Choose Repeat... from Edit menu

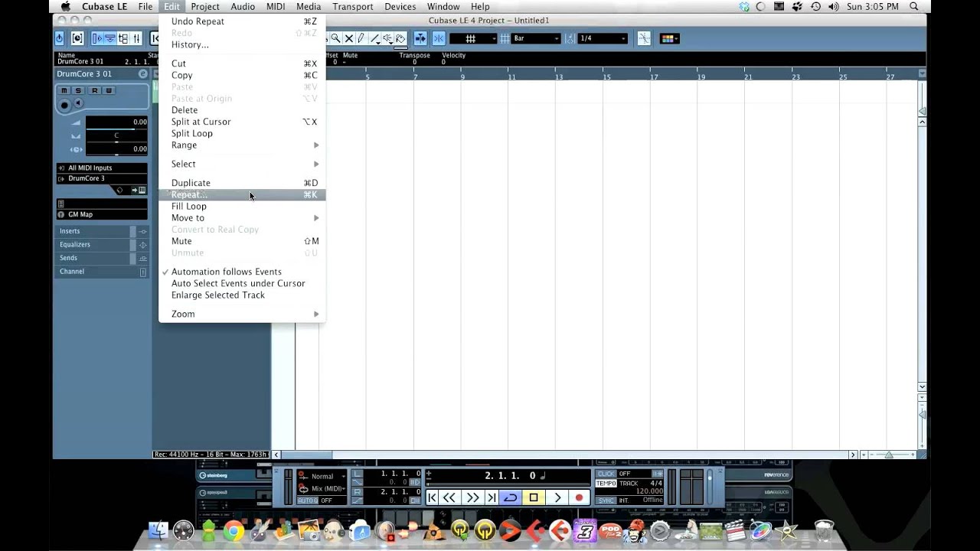[242, 194]
